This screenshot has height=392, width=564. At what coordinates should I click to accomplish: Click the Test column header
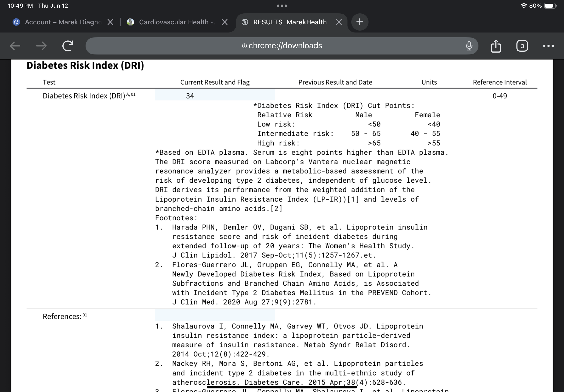49,82
